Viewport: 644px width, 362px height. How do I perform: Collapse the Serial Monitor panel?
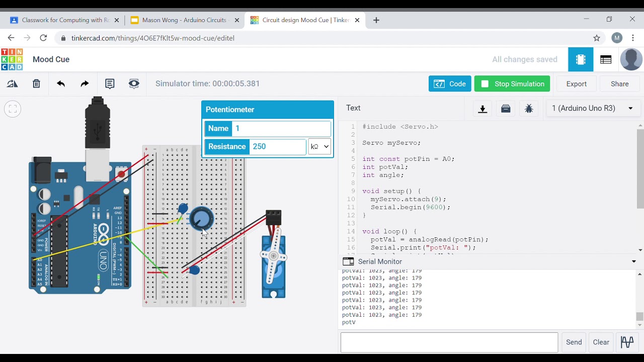634,261
